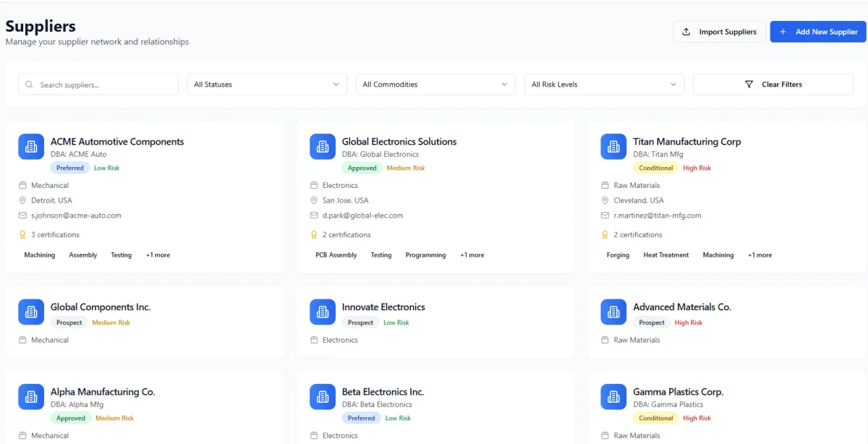Click the Preferred badge on ACME card
Screen dimensions: 868x444
(x=70, y=168)
